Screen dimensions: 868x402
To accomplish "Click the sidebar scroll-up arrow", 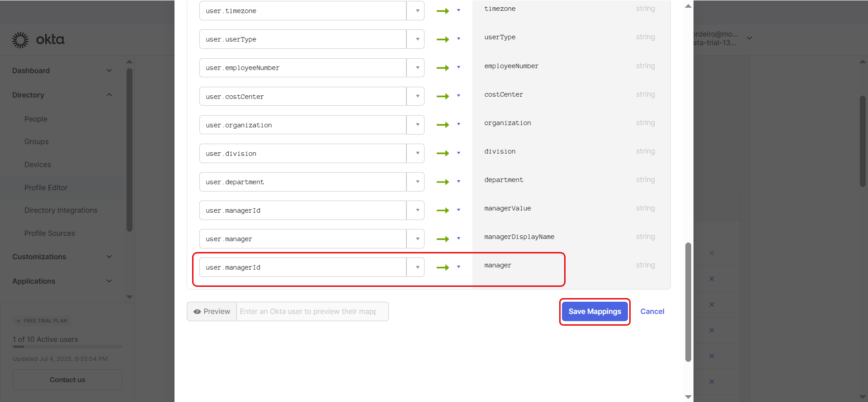I will click(x=130, y=61).
